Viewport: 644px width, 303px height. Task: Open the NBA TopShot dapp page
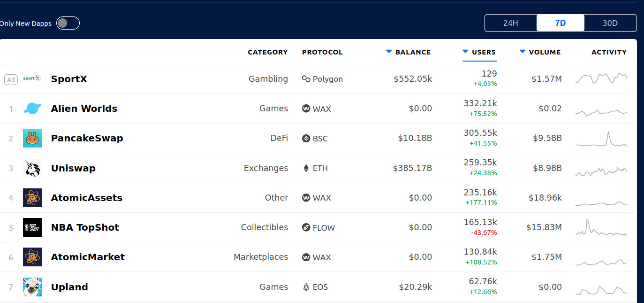click(x=85, y=227)
